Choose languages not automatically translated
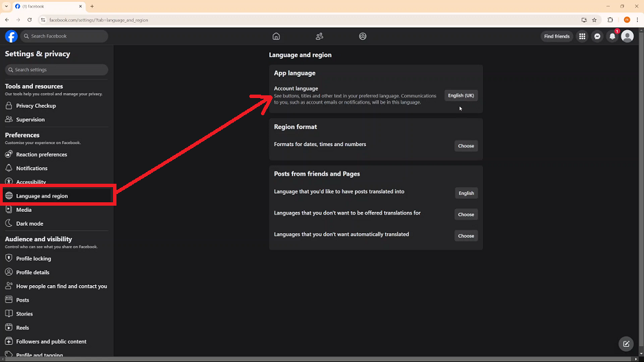This screenshot has width=644, height=362. click(466, 236)
